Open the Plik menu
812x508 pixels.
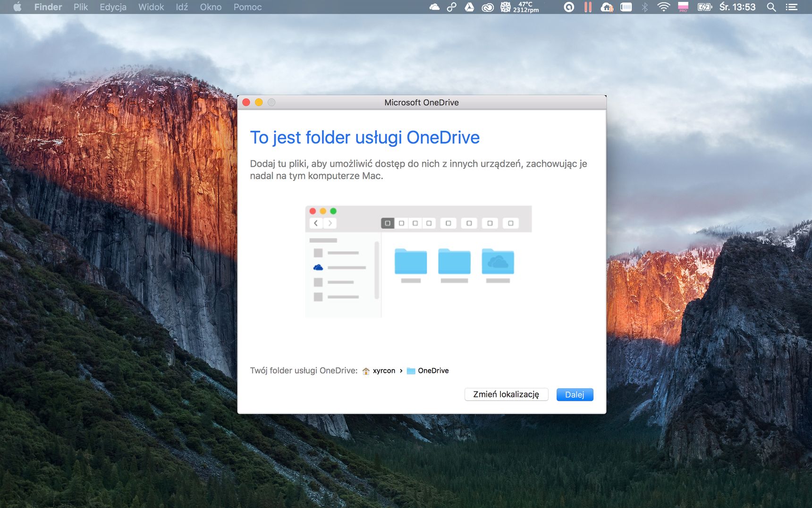(81, 7)
